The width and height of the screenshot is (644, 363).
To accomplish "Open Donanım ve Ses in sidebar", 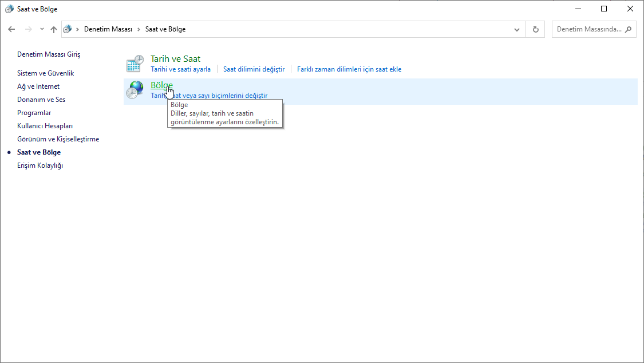I will (41, 100).
